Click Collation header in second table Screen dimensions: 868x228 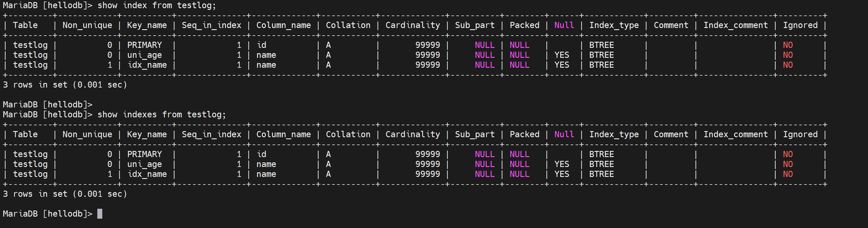pos(348,134)
